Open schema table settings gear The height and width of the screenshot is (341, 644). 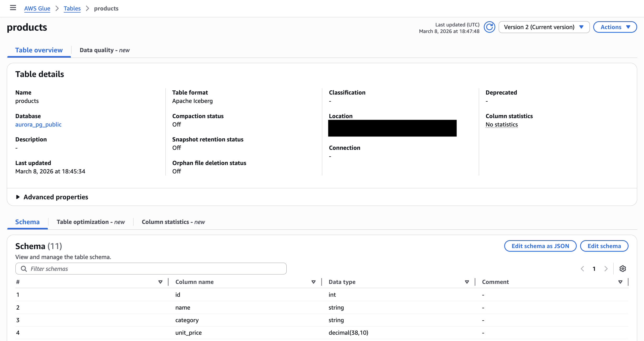[x=623, y=269]
